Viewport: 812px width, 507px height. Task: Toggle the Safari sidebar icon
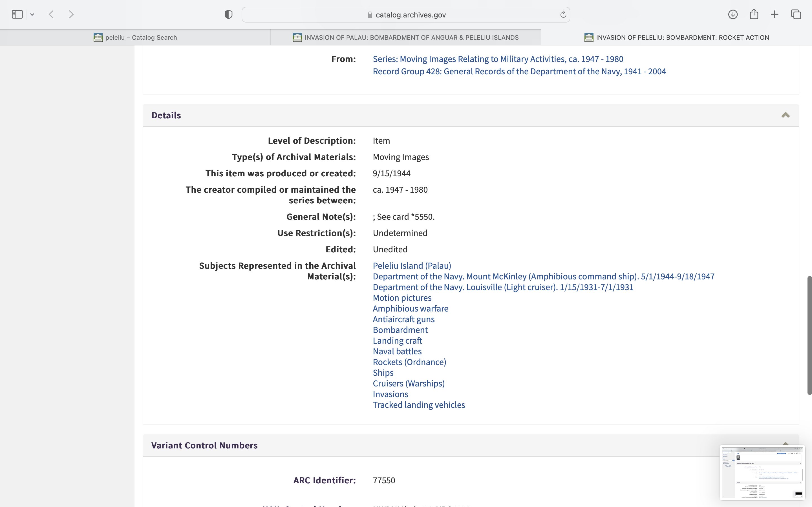click(x=17, y=14)
